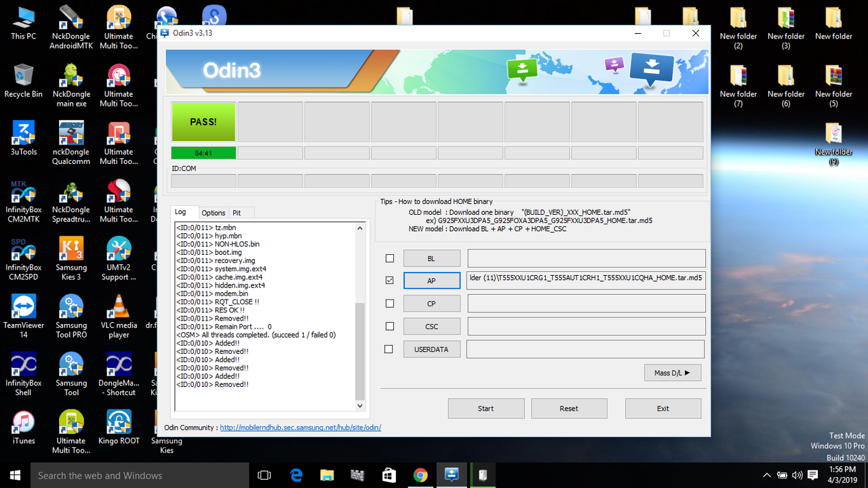The image size is (868, 488).
Task: Click the BL file browse button
Action: pos(432,258)
